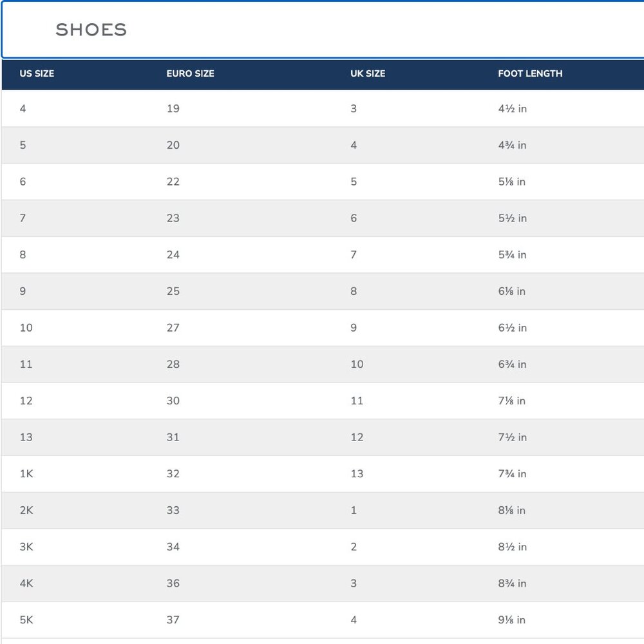
Task: Click the EURO SIZE column header
Action: coord(190,73)
